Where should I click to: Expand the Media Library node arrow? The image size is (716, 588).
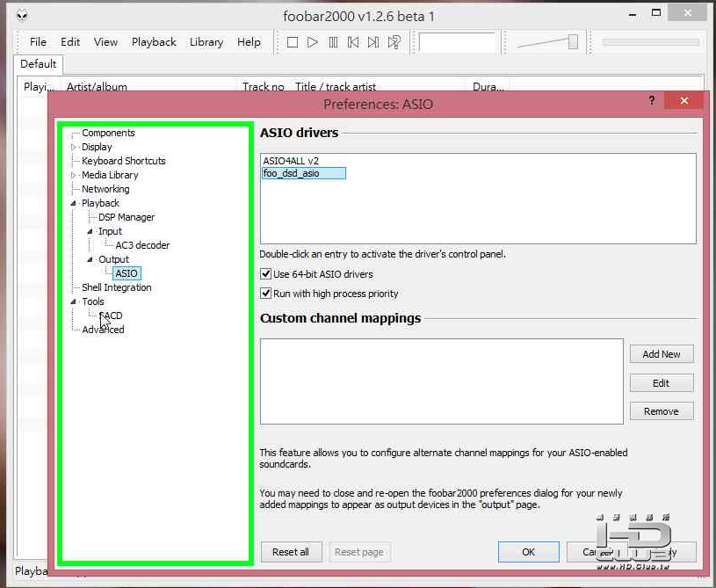point(74,175)
